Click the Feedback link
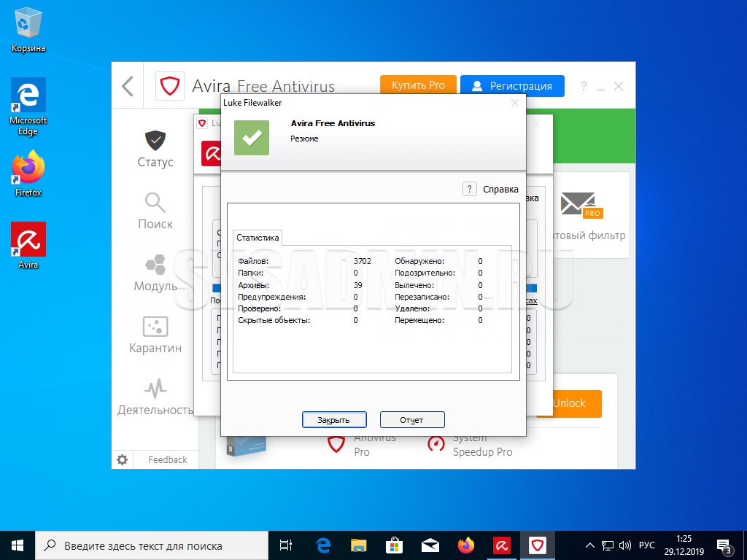Image resolution: width=747 pixels, height=560 pixels. click(167, 459)
